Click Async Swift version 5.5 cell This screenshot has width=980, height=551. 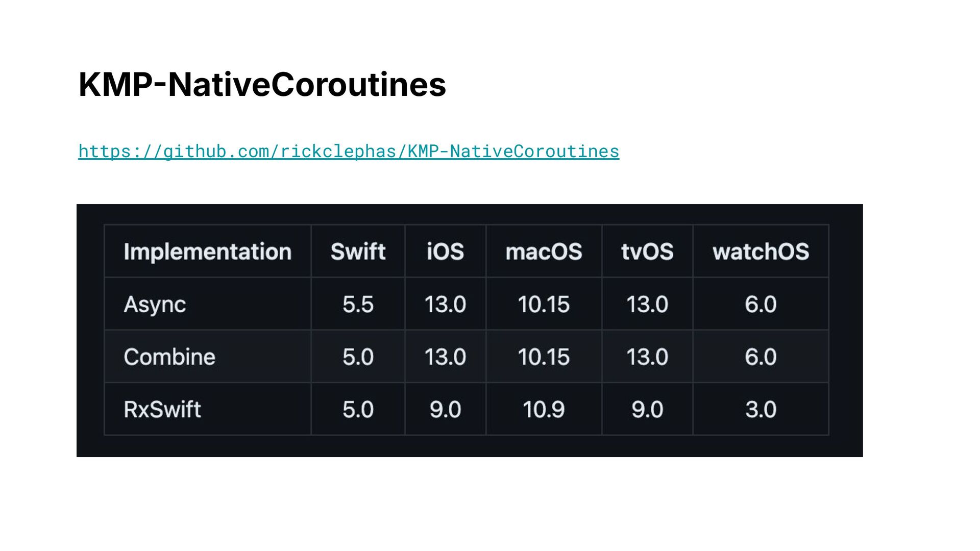358,304
